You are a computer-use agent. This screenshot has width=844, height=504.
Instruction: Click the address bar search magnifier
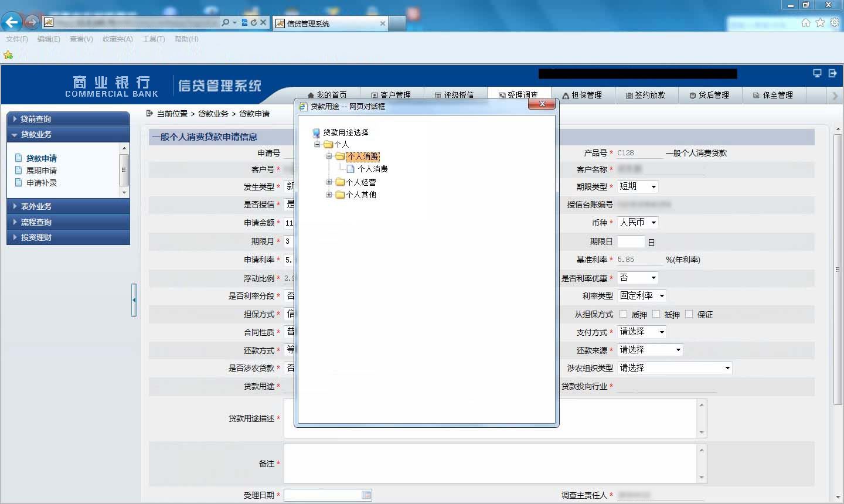click(226, 22)
